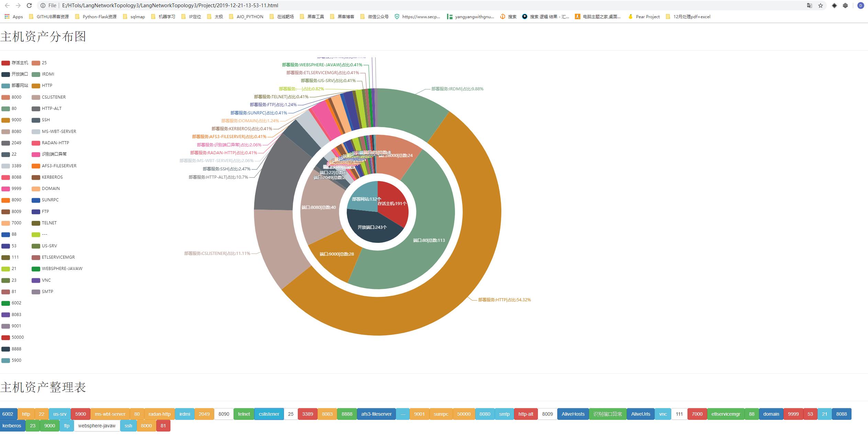Click the 部署服务:IRDMI|占比:9.88% label
The width and height of the screenshot is (868, 438).
[x=457, y=89]
